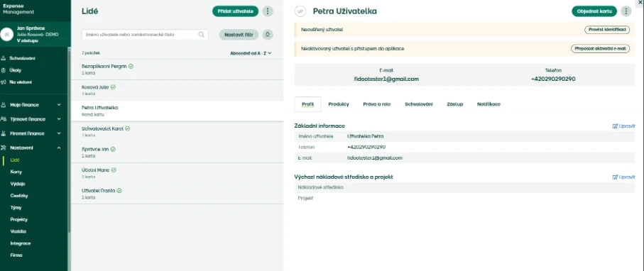This screenshot has height=271, width=644.
Task: Expand the Moje finance menu chevron
Action: [x=59, y=105]
